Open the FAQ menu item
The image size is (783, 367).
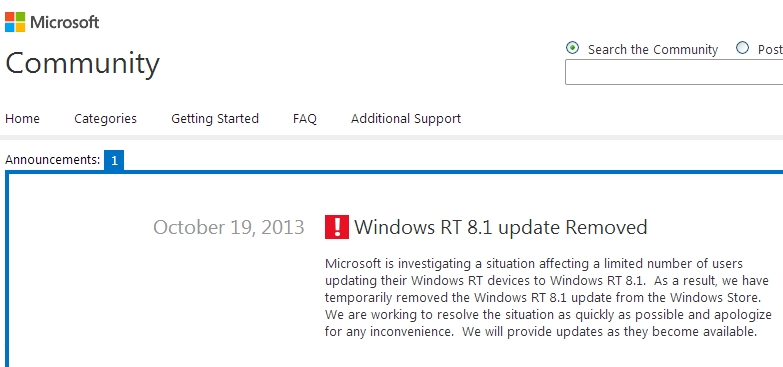[x=305, y=119]
